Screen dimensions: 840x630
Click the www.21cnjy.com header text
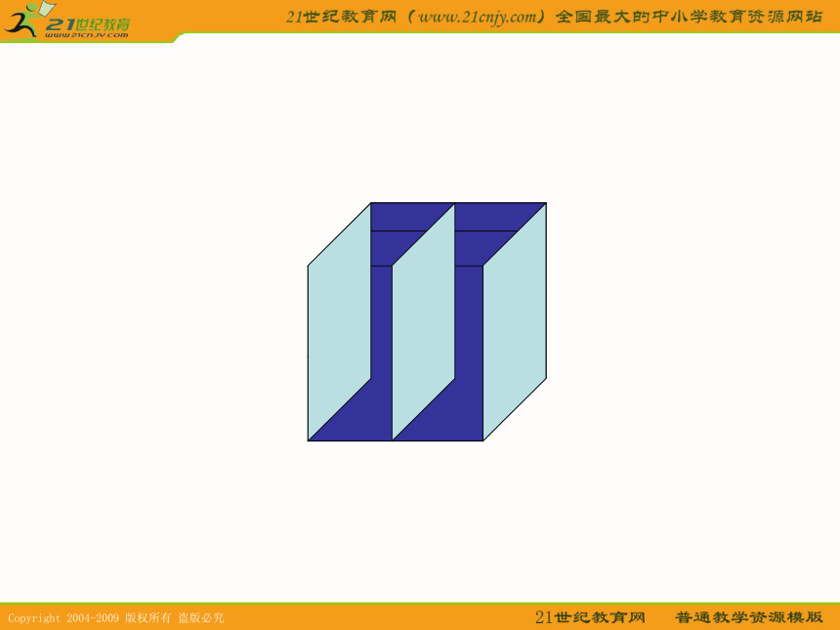coord(478,17)
